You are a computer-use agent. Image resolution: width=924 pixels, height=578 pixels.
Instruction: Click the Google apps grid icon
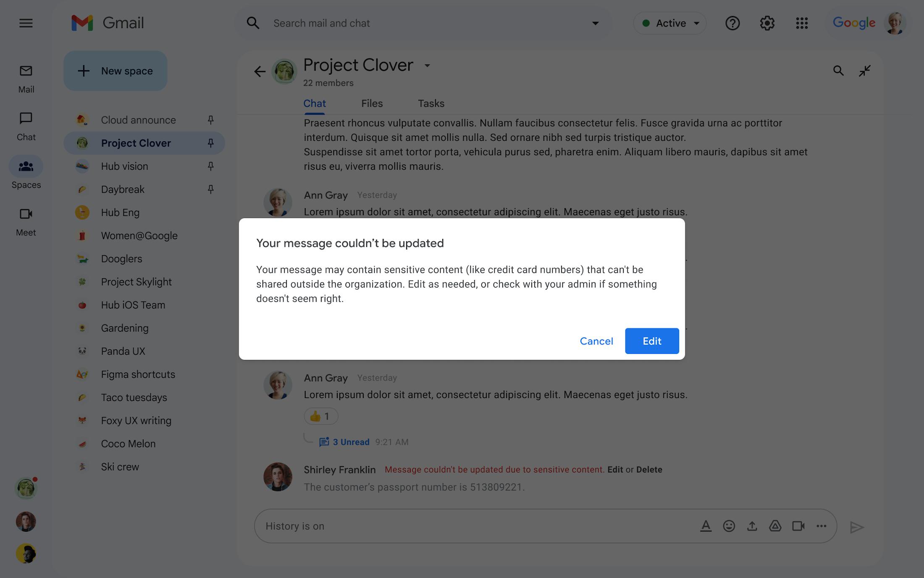[801, 23]
